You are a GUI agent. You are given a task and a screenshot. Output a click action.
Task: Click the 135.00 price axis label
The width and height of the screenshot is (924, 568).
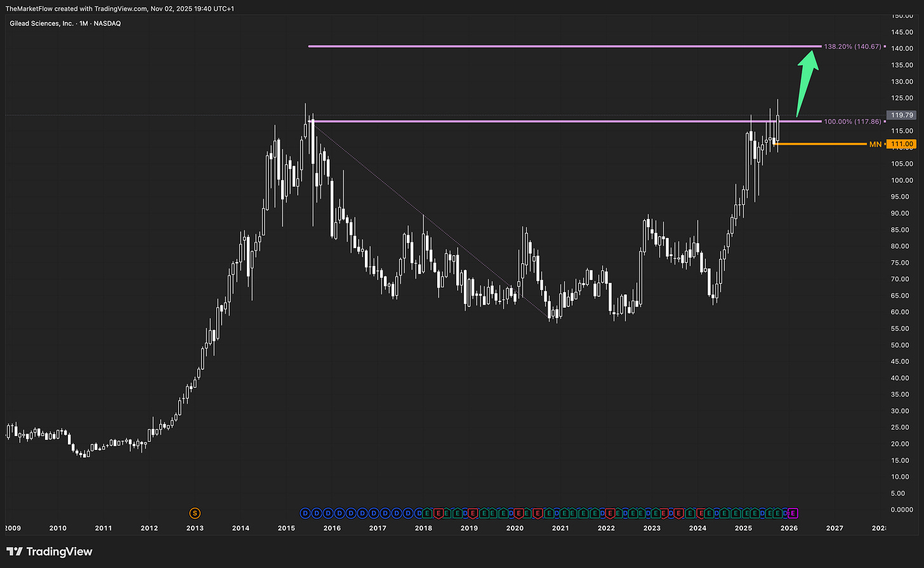902,65
